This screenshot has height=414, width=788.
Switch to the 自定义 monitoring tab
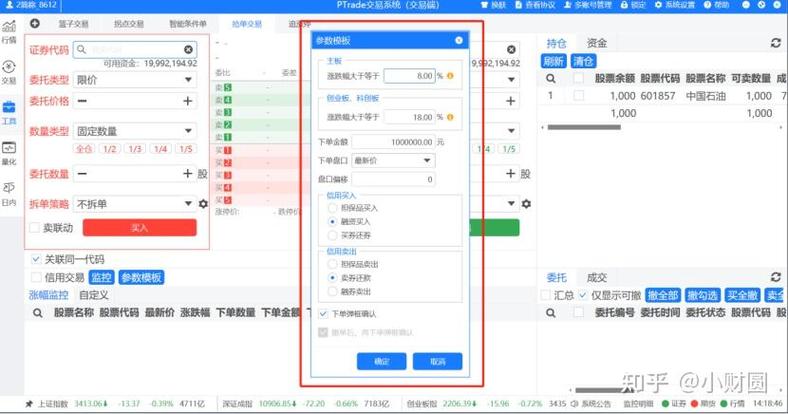pyautogui.click(x=94, y=295)
